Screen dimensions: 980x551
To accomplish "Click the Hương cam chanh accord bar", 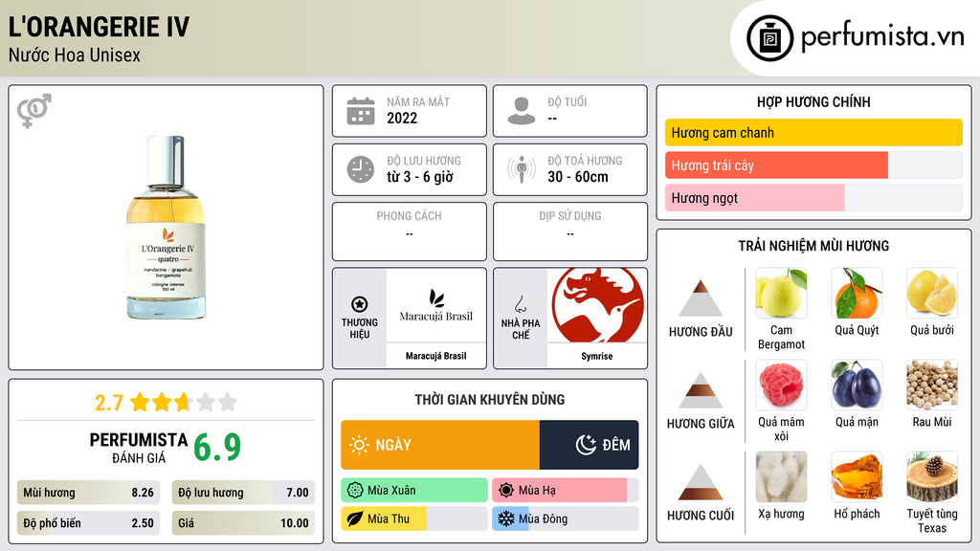I will coord(813,132).
